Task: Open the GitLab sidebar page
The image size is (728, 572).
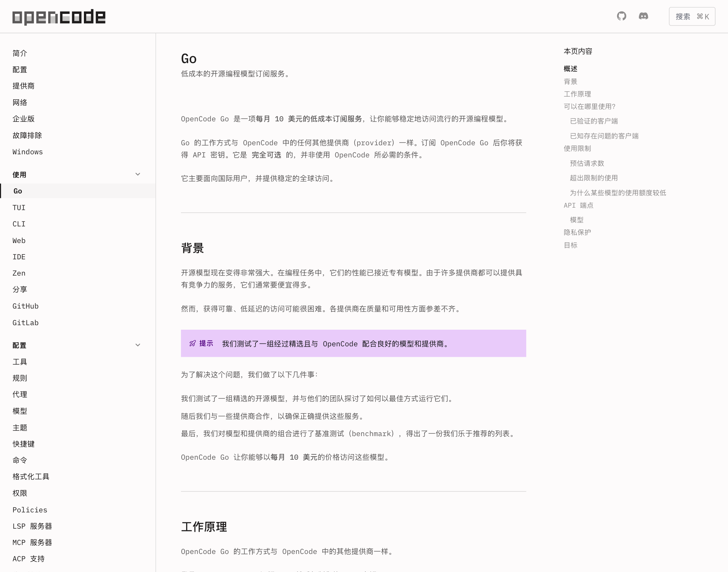Action: [x=26, y=323]
